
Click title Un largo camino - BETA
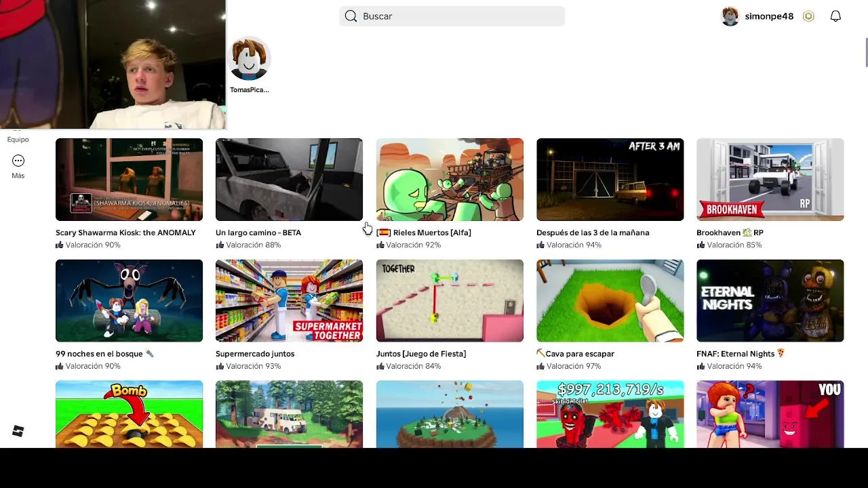click(258, 232)
